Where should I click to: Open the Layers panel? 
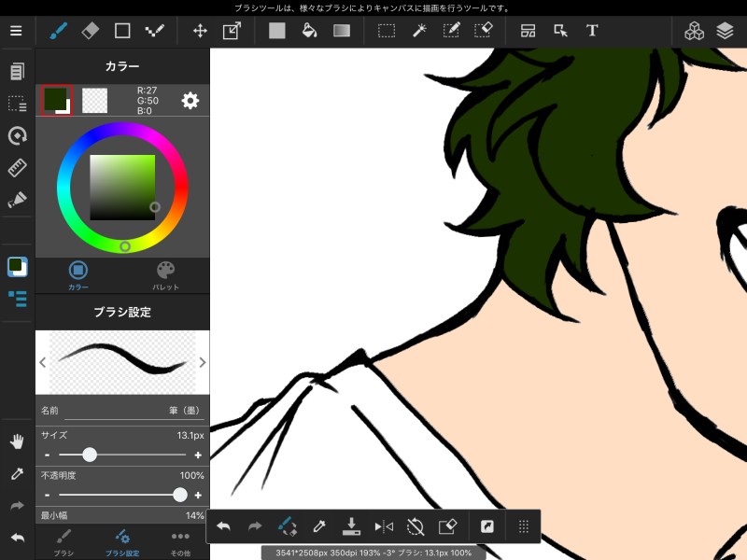(726, 31)
